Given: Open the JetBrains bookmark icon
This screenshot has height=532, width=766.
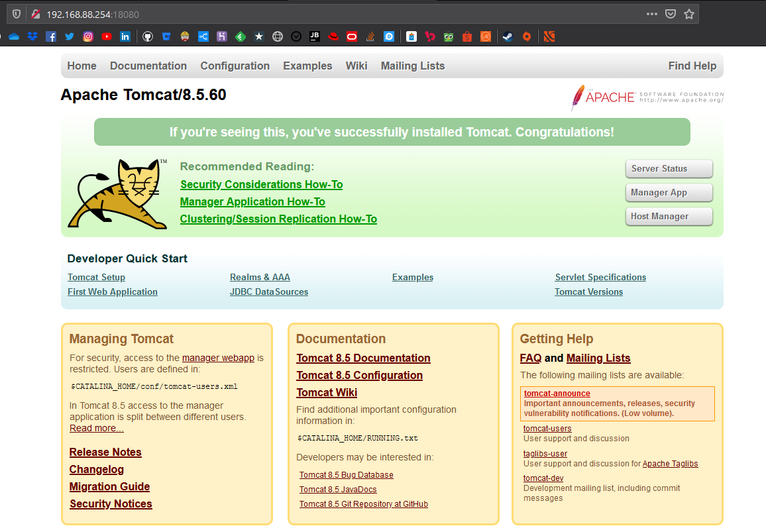Looking at the screenshot, I should tap(315, 36).
